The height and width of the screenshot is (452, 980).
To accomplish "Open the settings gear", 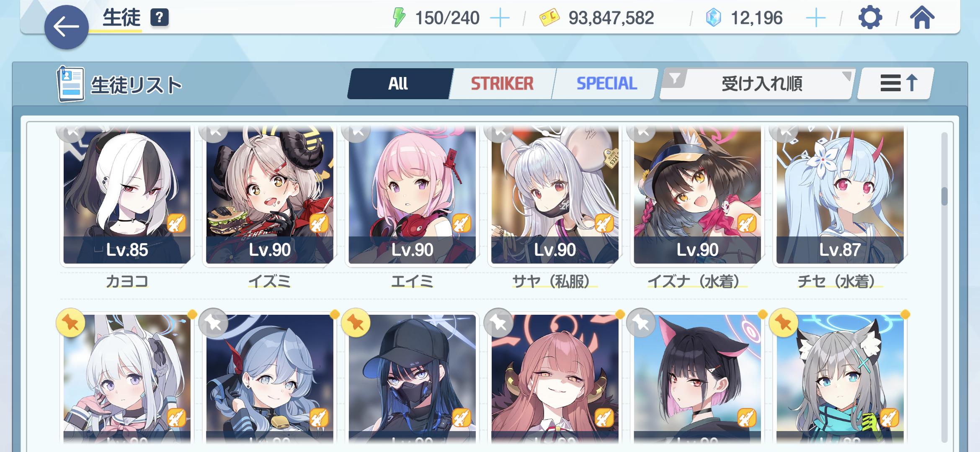I will (870, 18).
